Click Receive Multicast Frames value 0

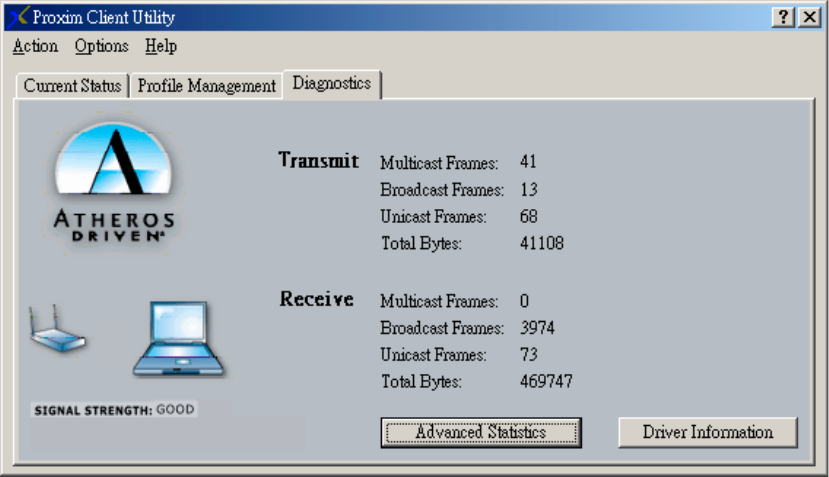pos(524,301)
